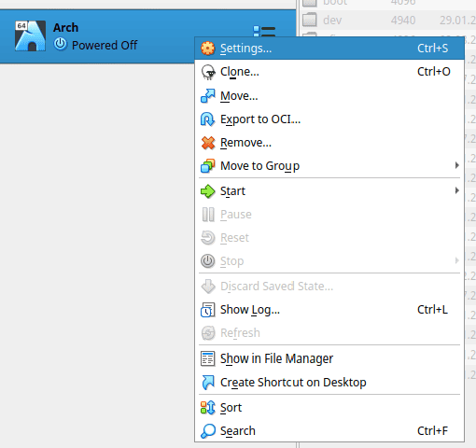Click the Create Shortcut on Desktop icon
476x448 pixels.
point(207,383)
